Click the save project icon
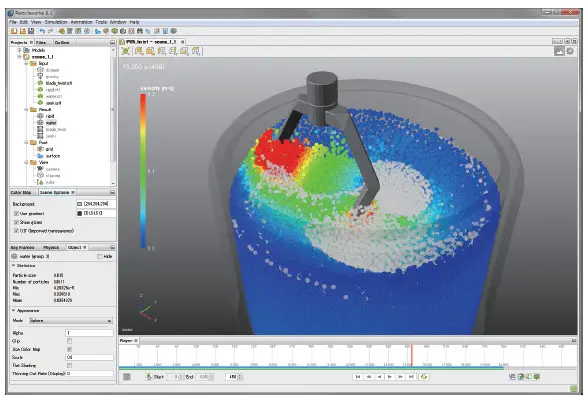 click(x=31, y=31)
